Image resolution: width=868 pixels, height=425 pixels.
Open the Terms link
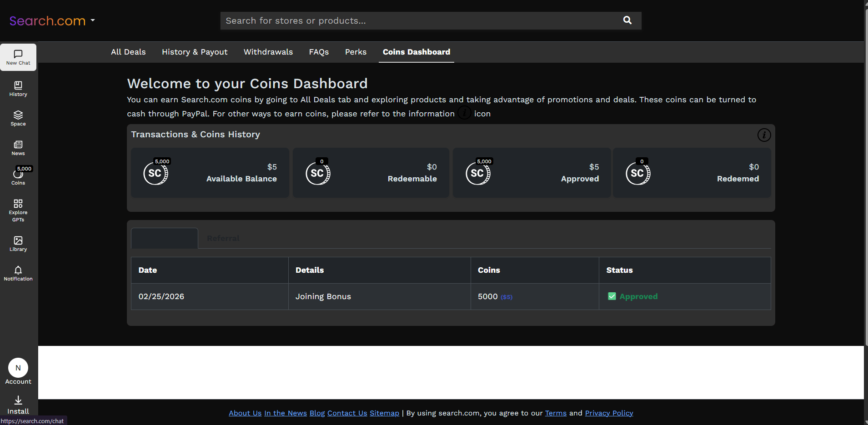(556, 413)
